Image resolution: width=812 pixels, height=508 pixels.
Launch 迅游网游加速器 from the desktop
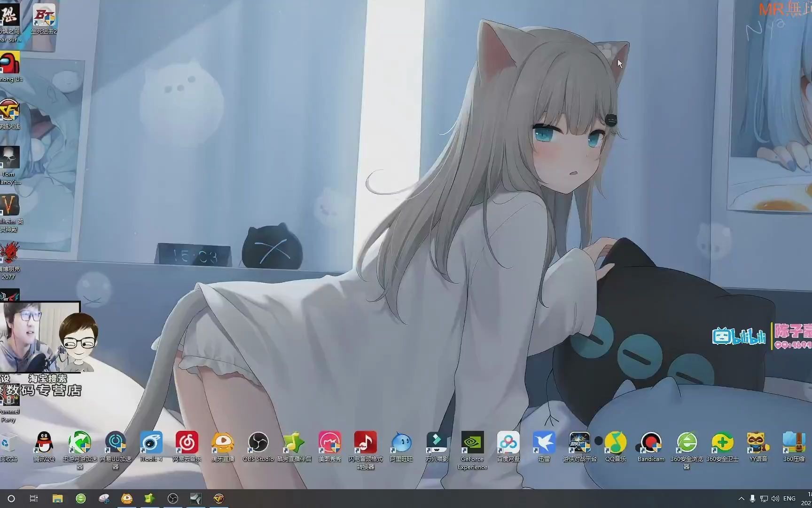pos(80,450)
